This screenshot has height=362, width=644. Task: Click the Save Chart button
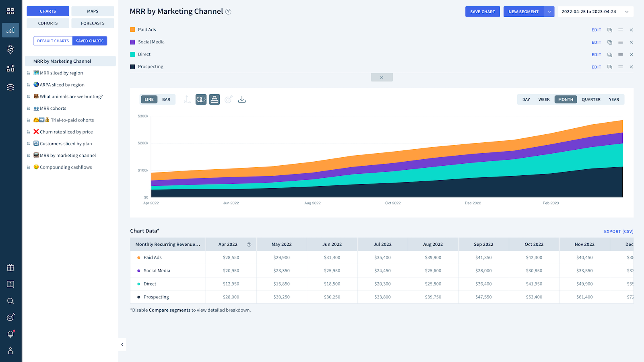pos(482,12)
